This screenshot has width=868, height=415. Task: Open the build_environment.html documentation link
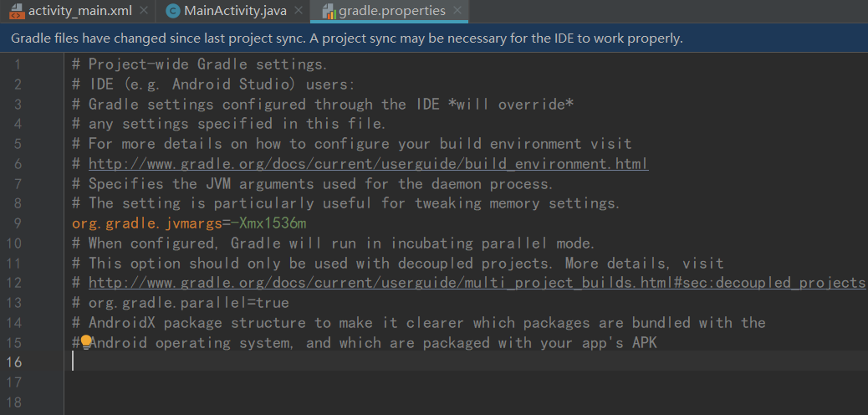click(368, 163)
